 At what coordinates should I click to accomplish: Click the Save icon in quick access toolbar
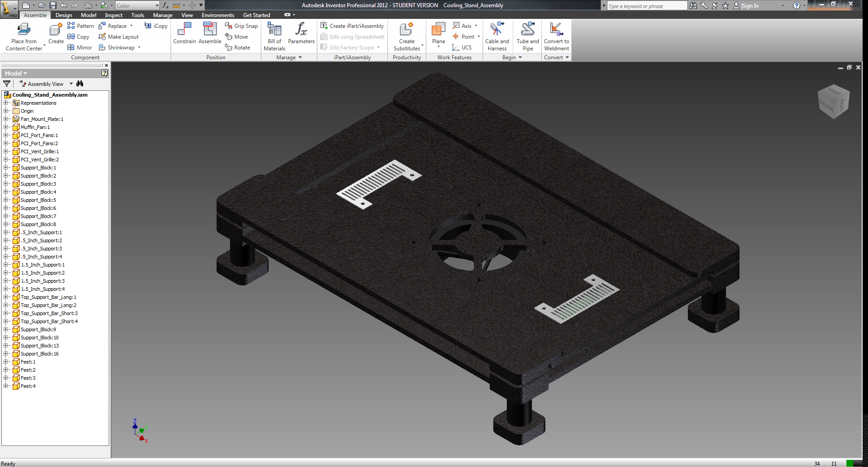(53, 5)
